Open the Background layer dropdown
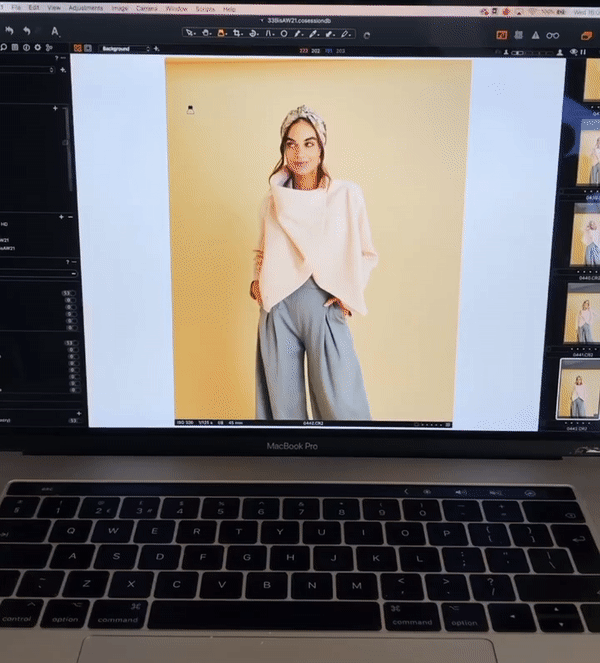This screenshot has width=600, height=663. [x=125, y=49]
